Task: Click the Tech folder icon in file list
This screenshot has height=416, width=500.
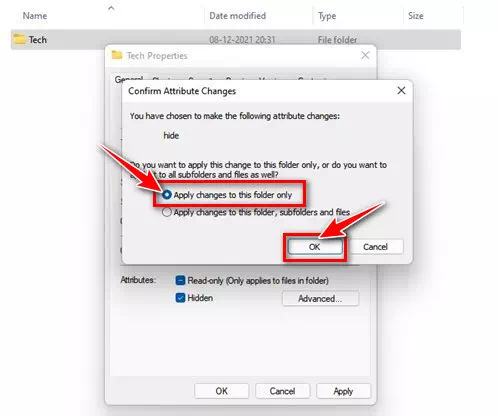Action: pyautogui.click(x=19, y=39)
